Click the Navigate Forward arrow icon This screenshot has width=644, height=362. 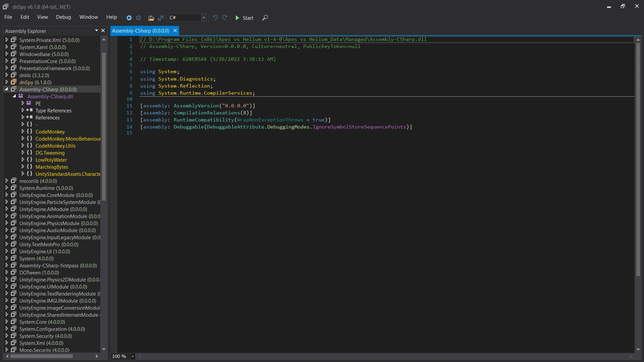tap(139, 18)
